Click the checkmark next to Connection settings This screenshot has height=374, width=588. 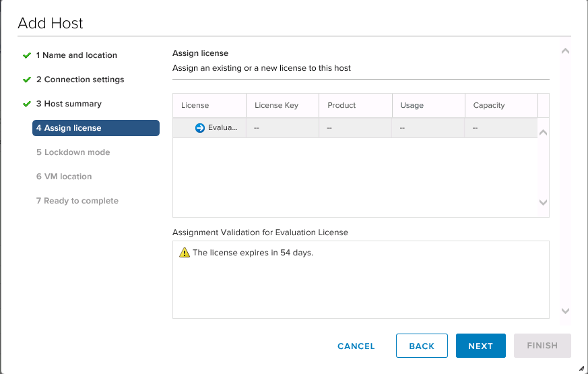[27, 80]
